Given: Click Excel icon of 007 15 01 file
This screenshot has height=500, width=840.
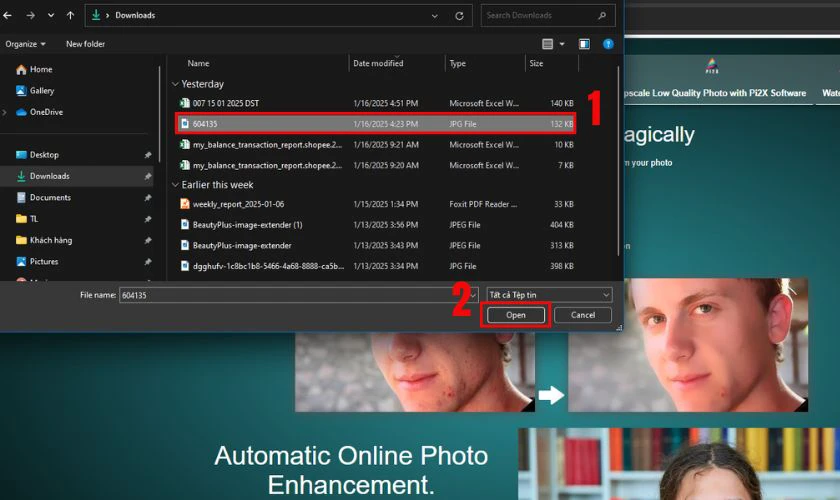Looking at the screenshot, I should [x=185, y=103].
